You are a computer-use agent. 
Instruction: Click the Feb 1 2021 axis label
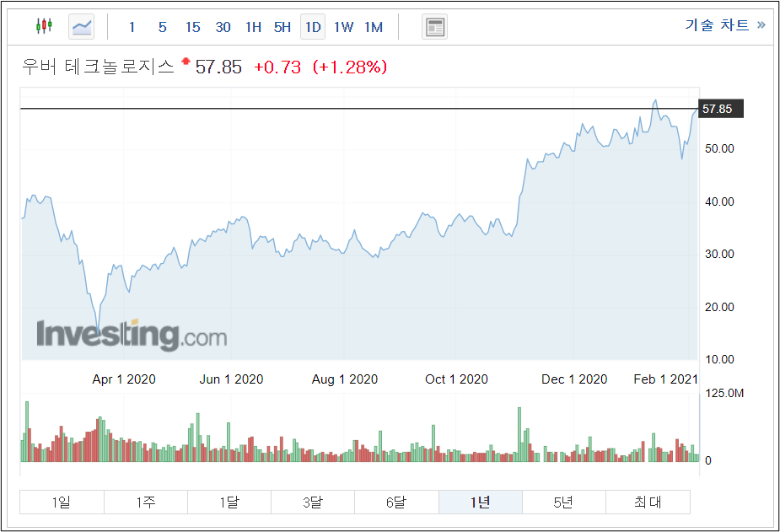(666, 379)
